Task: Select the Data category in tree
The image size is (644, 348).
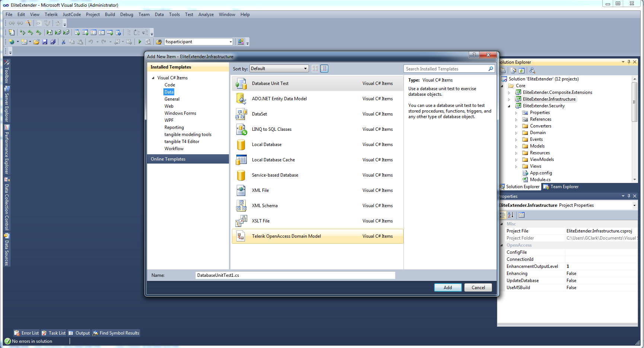Action: 169,92
